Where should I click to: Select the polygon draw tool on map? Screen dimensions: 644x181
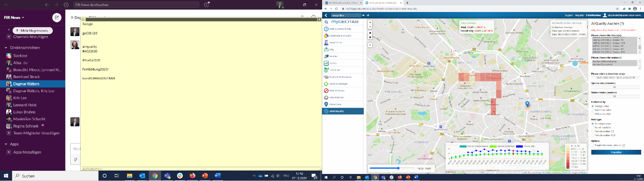(x=370, y=33)
